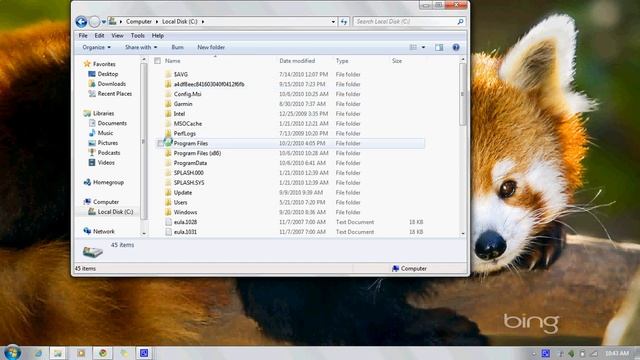Click the Burn button
This screenshot has width=640, height=360.
177,47
